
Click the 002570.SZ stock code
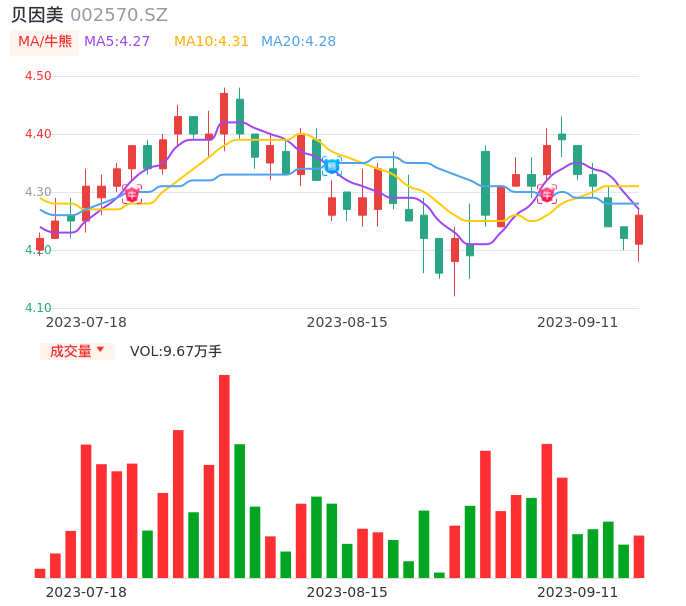pyautogui.click(x=119, y=15)
